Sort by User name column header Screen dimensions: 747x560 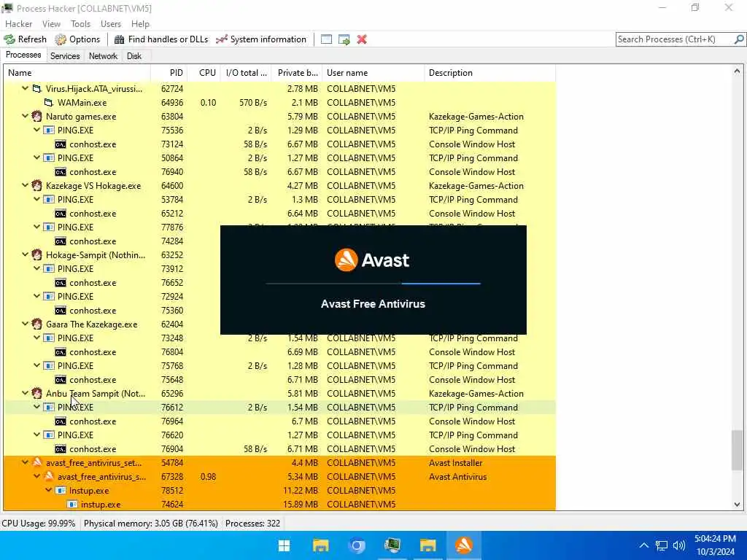pos(373,73)
